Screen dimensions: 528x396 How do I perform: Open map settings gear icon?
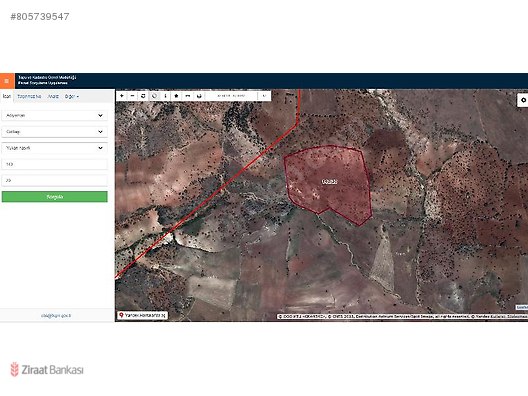(x=523, y=100)
